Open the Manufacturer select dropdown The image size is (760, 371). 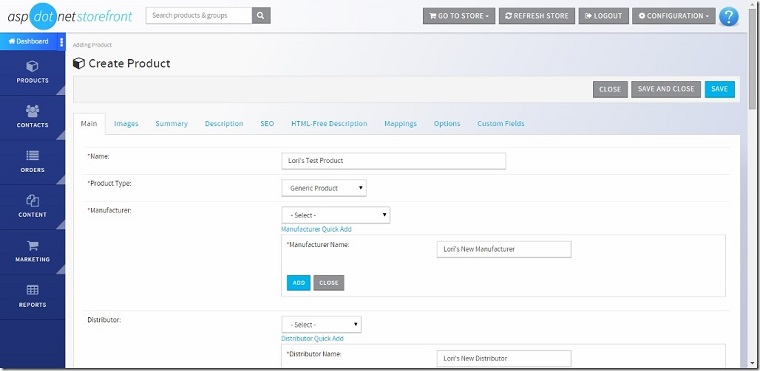click(x=335, y=215)
